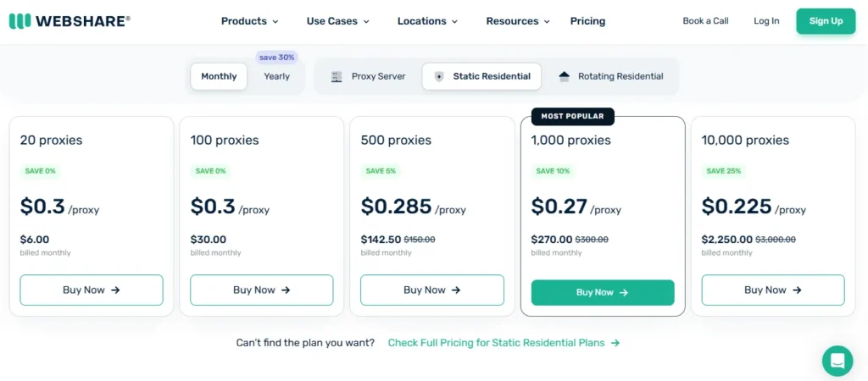Click the $30.00 total price

tap(209, 240)
